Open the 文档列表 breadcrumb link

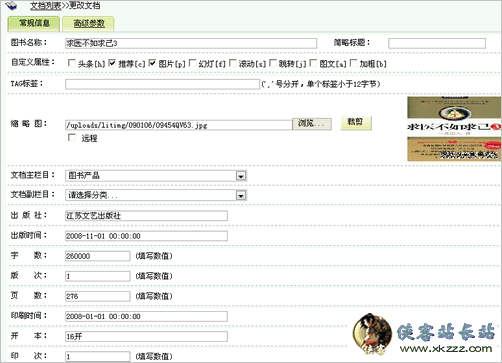point(46,5)
